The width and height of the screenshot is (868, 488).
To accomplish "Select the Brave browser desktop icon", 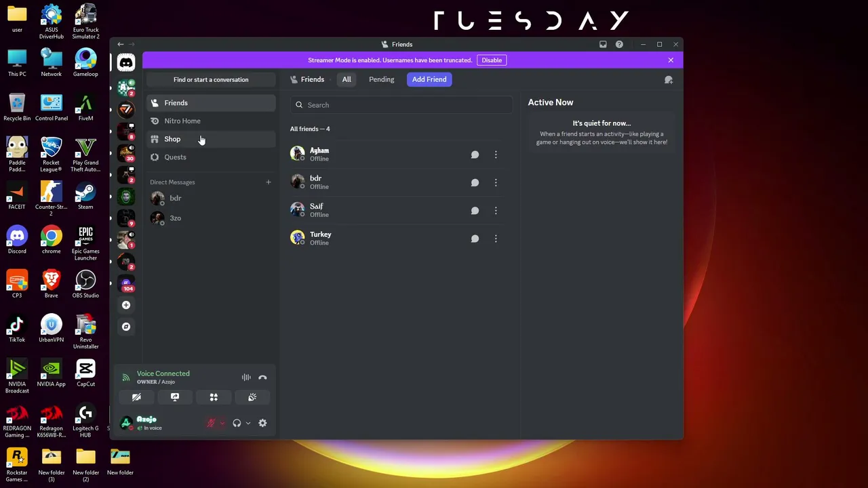I will click(x=52, y=284).
